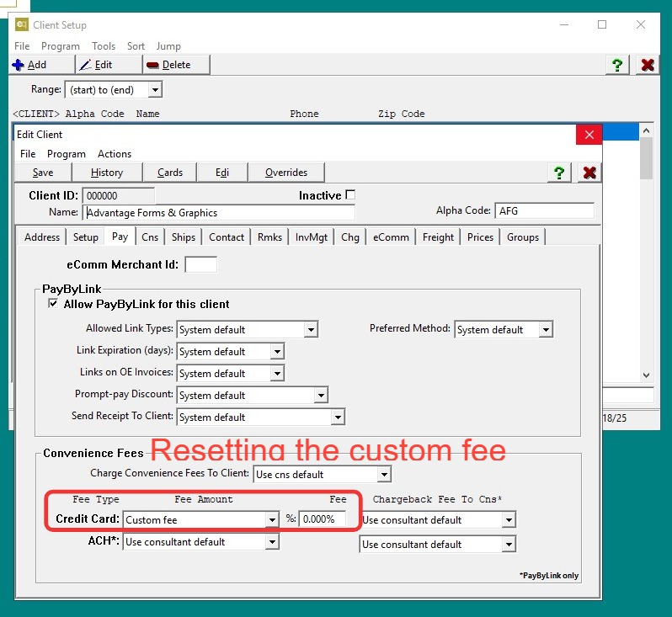Open File menu in Client Setup window
The height and width of the screenshot is (617, 672).
click(22, 45)
